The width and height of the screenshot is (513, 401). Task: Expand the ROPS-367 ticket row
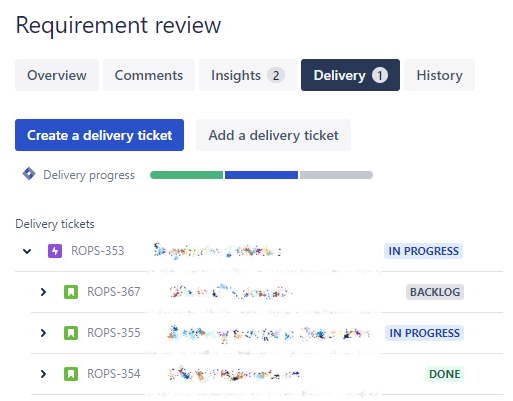click(x=43, y=292)
